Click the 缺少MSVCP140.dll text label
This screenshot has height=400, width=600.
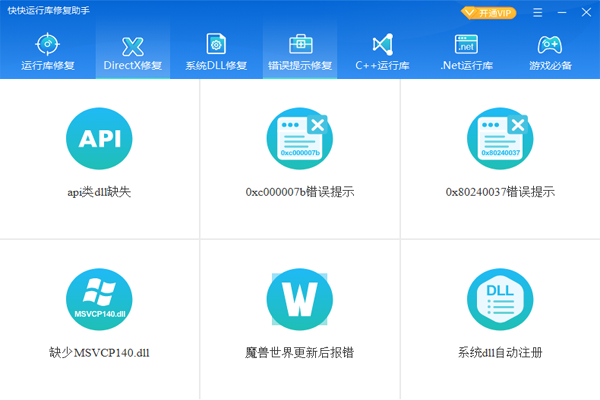point(99,353)
